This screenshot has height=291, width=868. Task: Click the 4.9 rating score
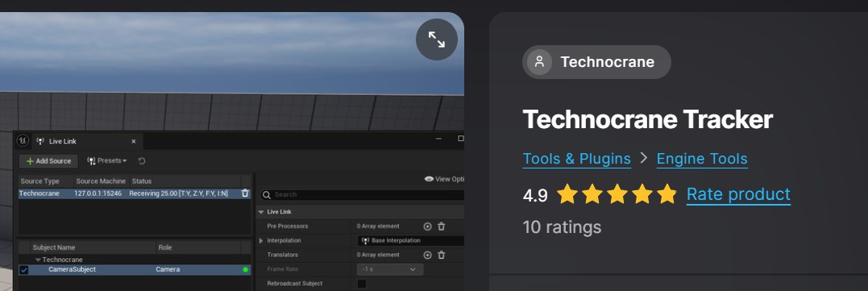tap(535, 195)
